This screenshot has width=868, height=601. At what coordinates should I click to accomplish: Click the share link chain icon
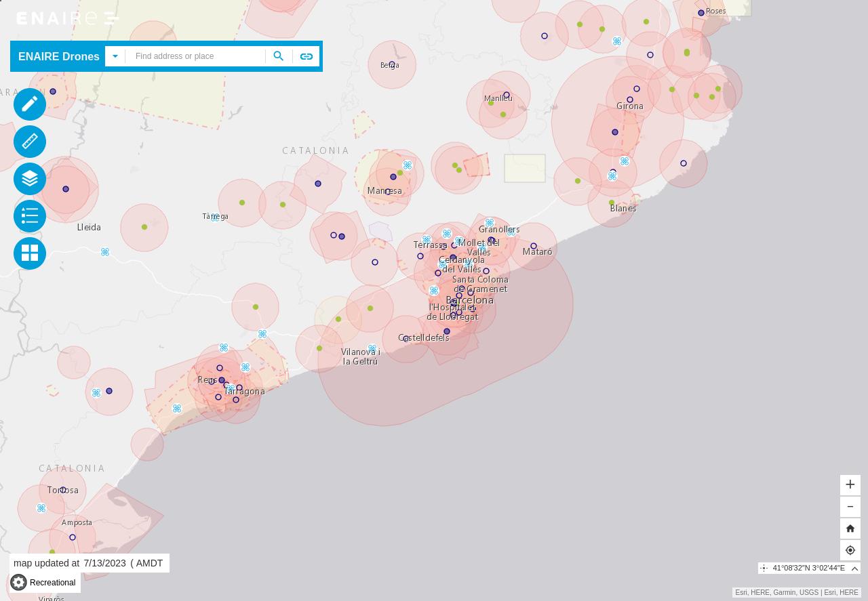307,56
